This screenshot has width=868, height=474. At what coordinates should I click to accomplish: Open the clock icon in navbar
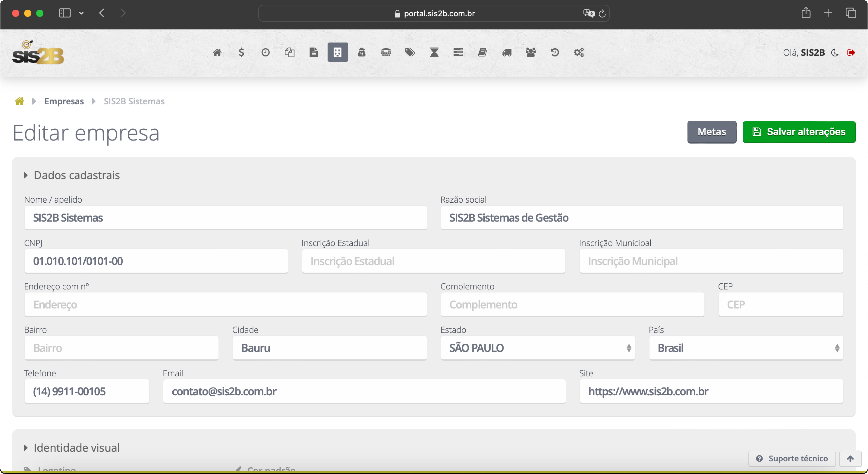tap(265, 52)
